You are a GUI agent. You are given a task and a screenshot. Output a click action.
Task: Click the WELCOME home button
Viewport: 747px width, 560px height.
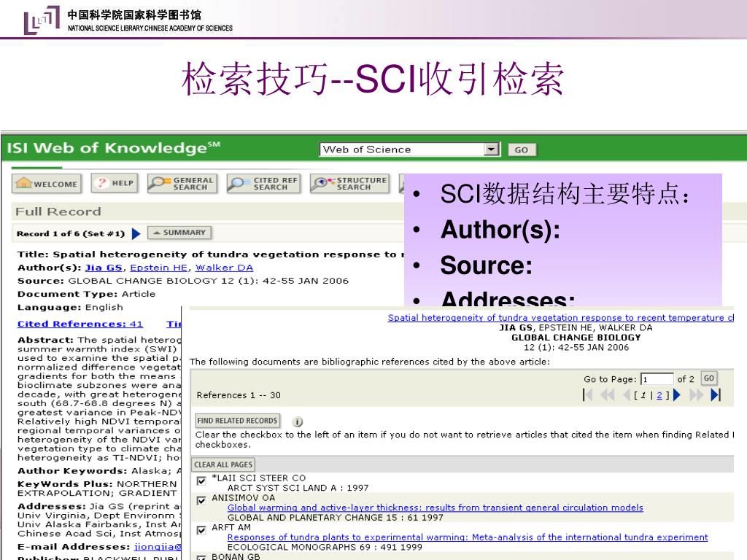pyautogui.click(x=46, y=183)
